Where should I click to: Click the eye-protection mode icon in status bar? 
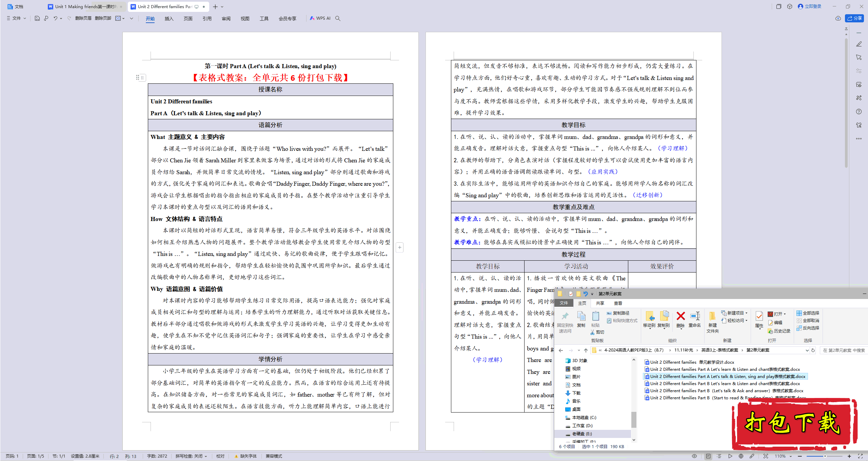pos(694,456)
